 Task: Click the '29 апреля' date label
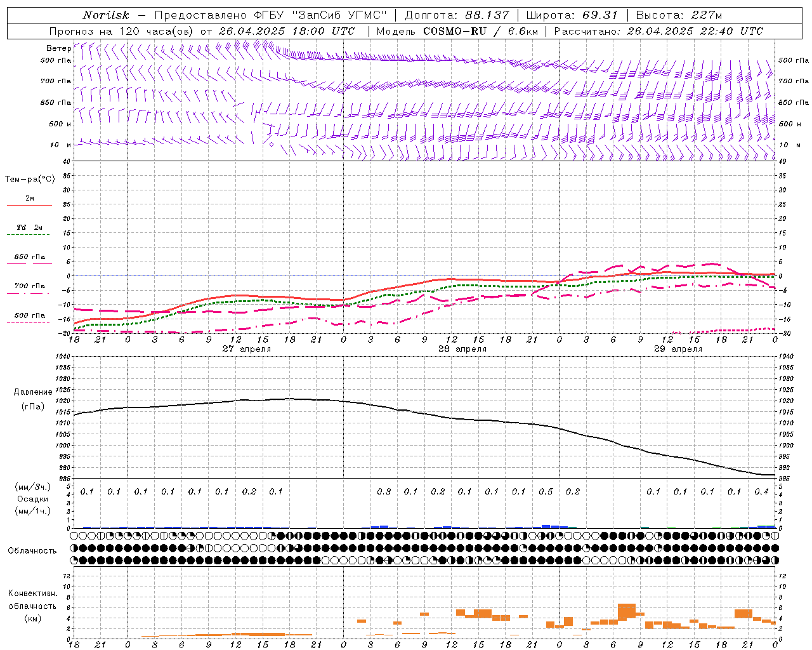(678, 349)
